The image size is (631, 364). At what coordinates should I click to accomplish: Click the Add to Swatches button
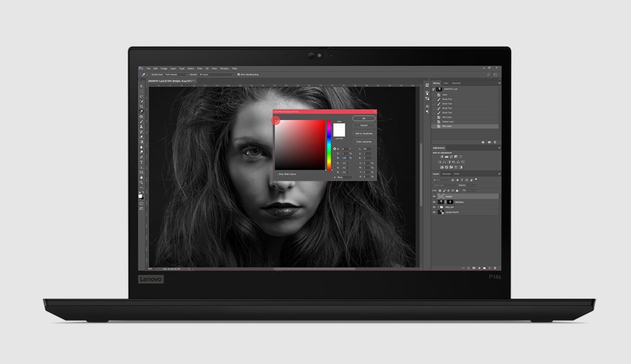click(363, 133)
